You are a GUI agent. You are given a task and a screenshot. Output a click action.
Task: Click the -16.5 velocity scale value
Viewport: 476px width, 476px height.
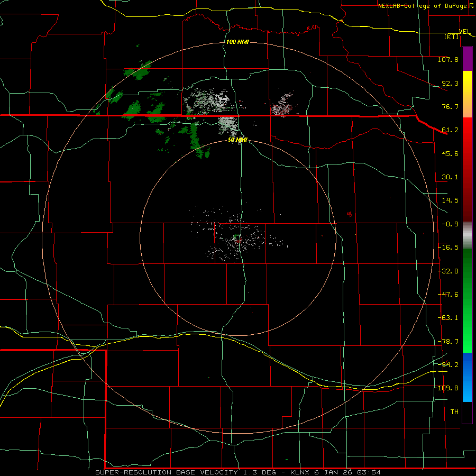(x=448, y=248)
